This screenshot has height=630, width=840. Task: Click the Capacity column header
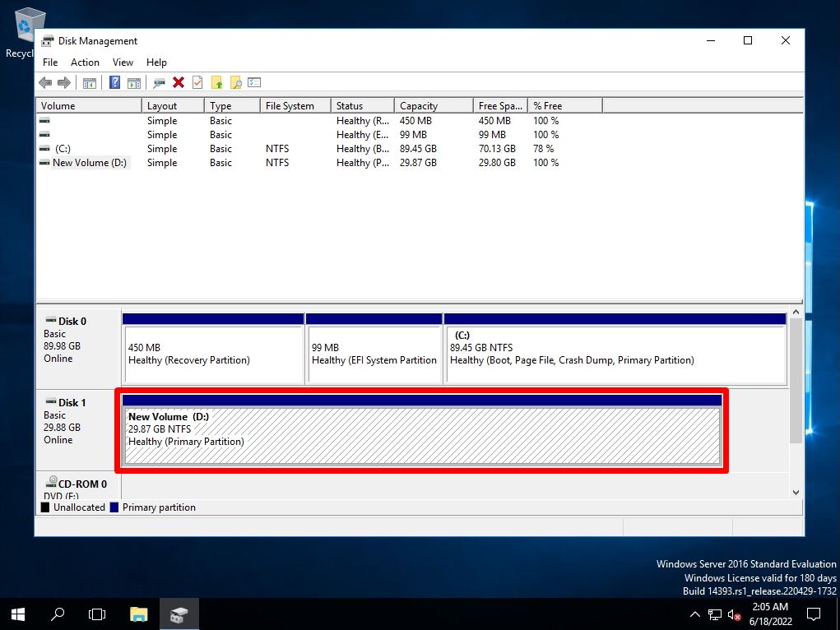[420, 105]
